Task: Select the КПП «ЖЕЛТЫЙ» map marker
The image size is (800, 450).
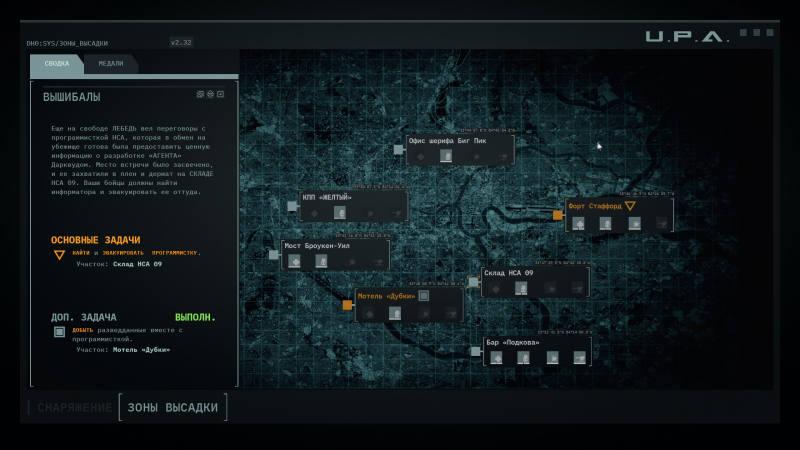Action: pos(292,206)
